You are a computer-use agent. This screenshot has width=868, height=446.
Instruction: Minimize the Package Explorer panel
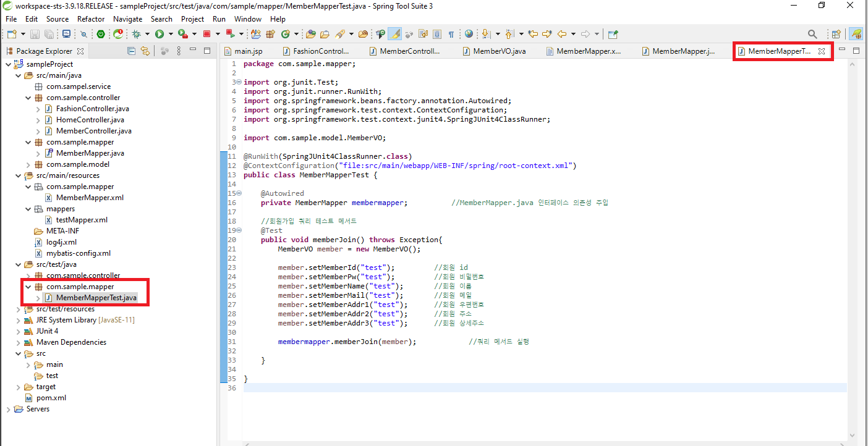(193, 50)
